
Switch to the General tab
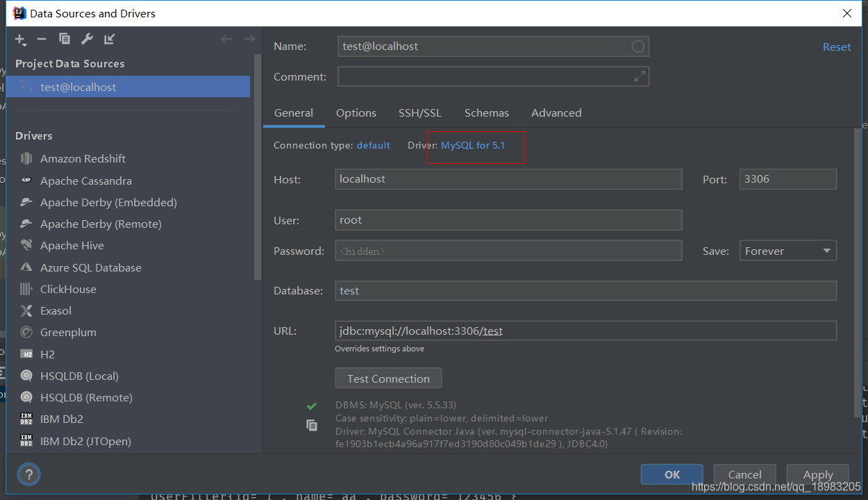tap(294, 112)
